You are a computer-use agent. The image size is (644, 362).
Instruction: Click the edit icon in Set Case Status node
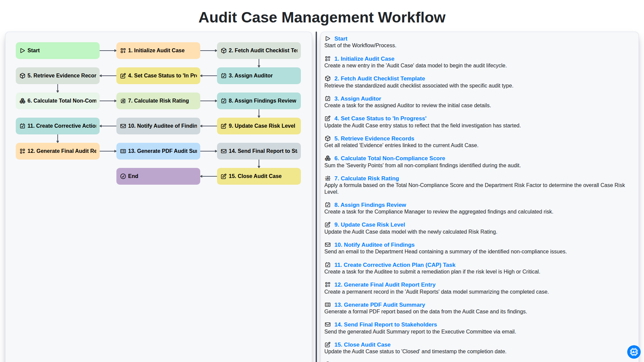click(x=123, y=76)
